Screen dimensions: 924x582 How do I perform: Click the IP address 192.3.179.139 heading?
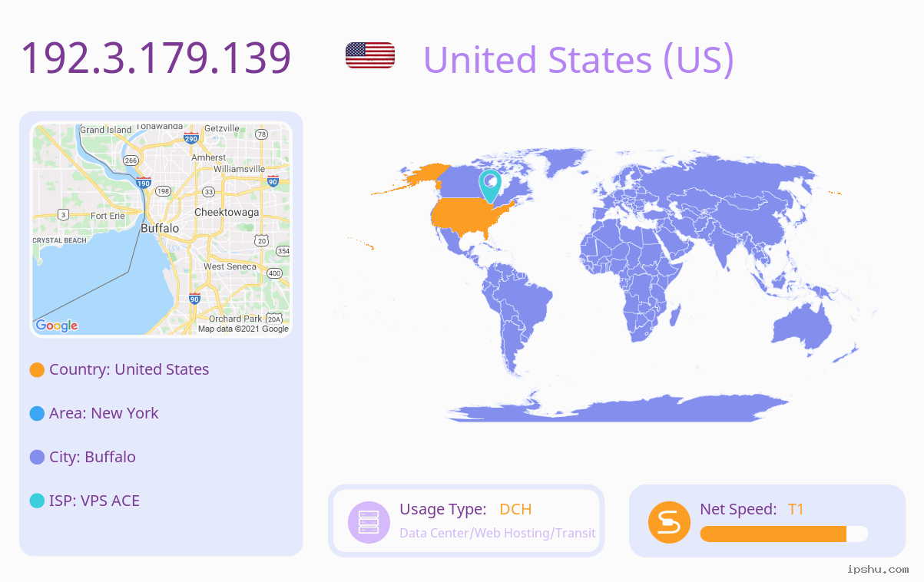(x=156, y=58)
